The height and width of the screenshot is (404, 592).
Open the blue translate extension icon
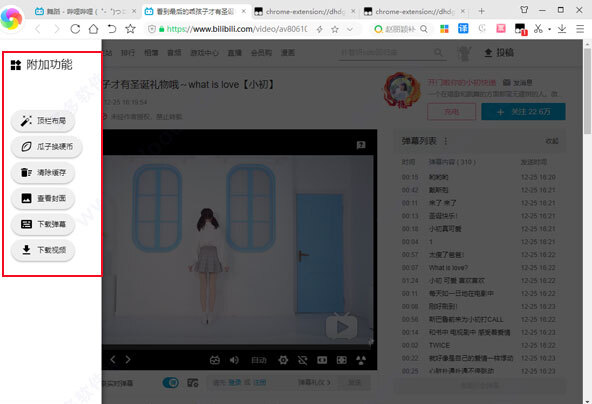(x=463, y=28)
